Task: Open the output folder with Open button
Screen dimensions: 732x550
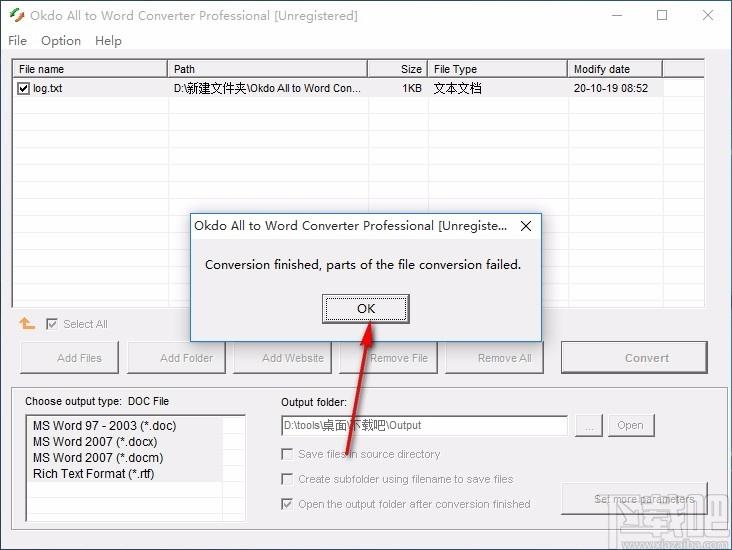Action: (631, 425)
